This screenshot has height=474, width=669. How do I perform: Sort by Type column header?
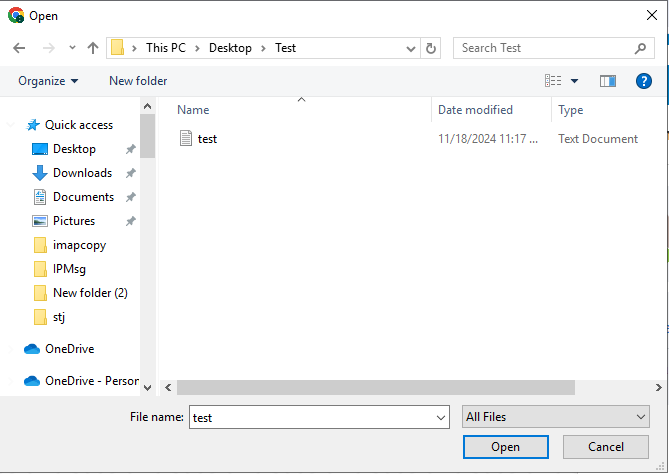pos(570,110)
